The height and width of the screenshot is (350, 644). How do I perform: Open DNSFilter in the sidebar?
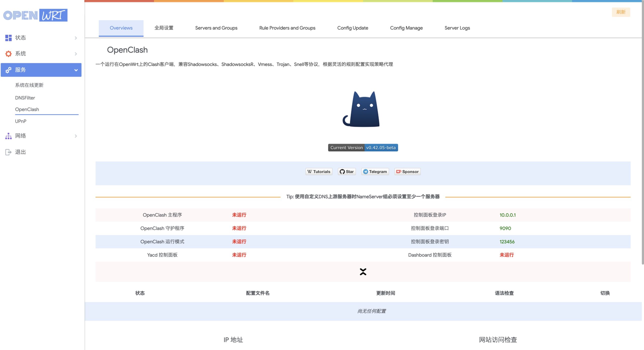[25, 98]
